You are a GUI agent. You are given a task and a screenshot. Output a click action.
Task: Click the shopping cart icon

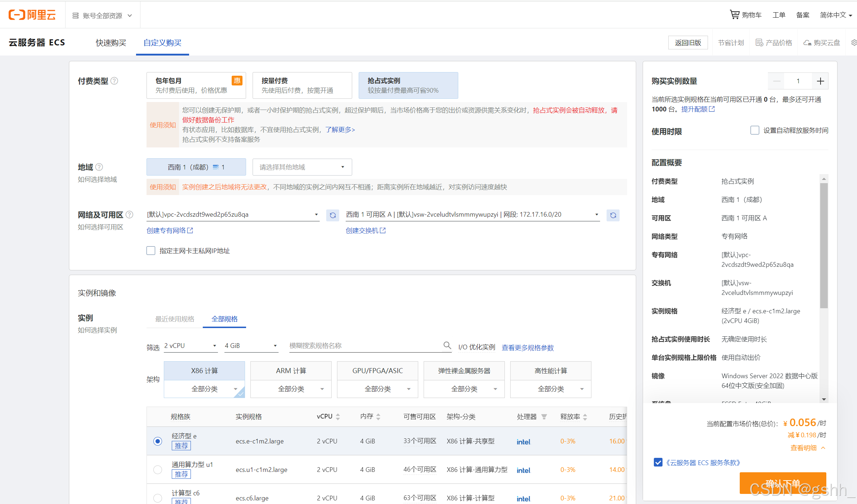[734, 15]
